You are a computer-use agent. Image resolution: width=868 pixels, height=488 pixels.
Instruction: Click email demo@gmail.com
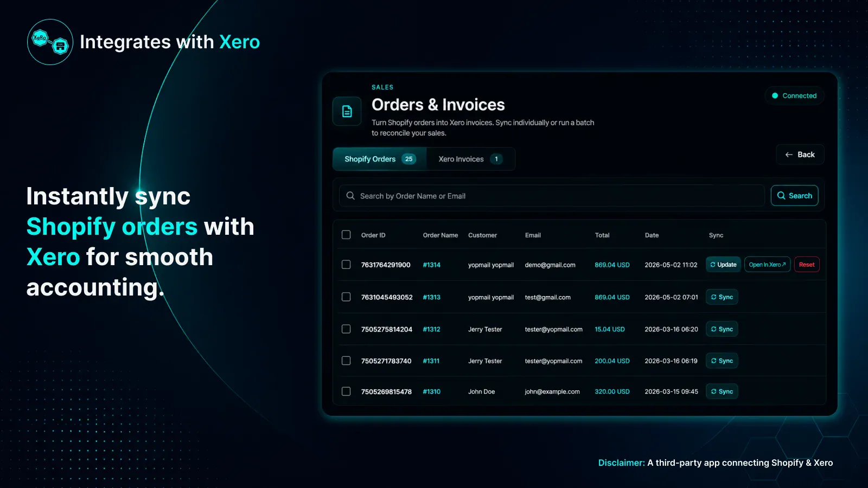click(x=550, y=265)
